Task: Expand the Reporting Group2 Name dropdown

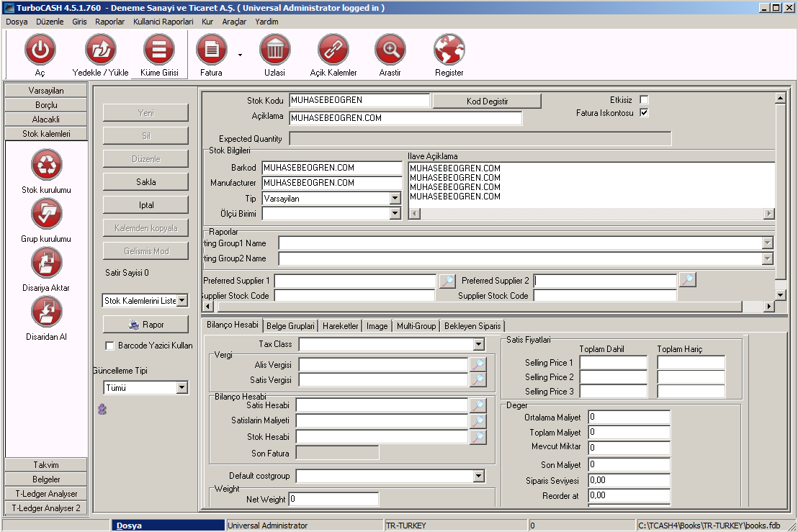Action: pyautogui.click(x=768, y=259)
